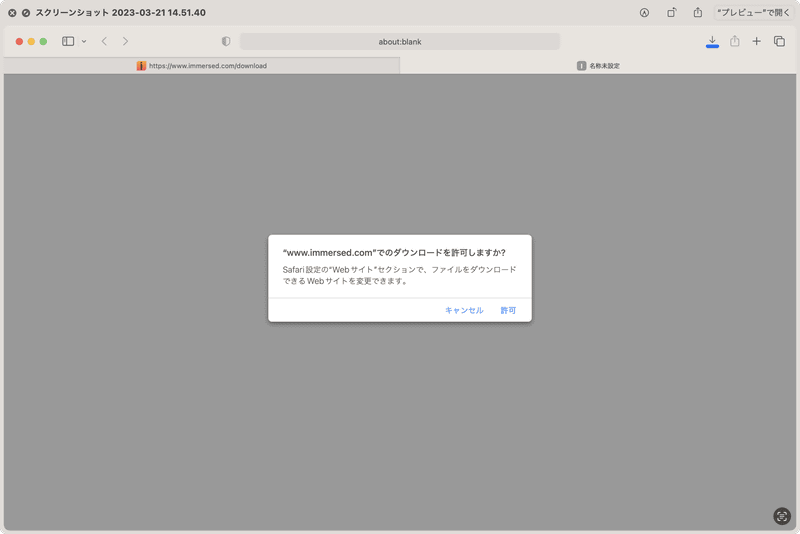Expand the sidebar dropdown chevron
This screenshot has height=534, width=800.
point(84,41)
